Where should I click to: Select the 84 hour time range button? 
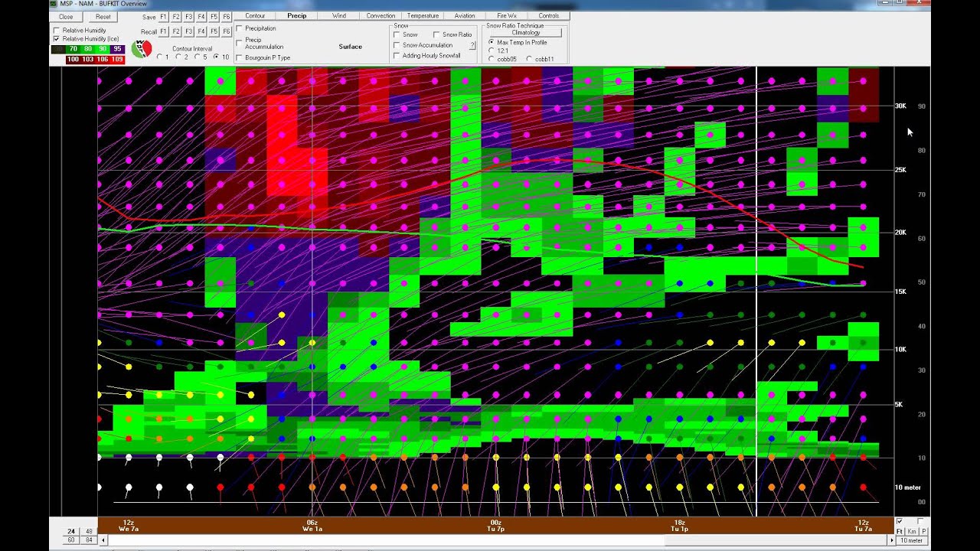point(89,540)
